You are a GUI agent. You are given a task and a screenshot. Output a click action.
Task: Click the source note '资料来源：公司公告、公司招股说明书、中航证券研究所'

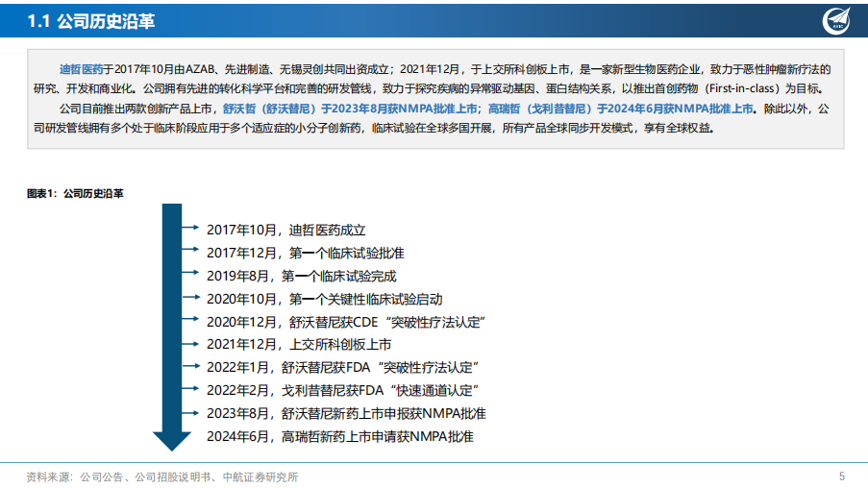click(x=162, y=476)
